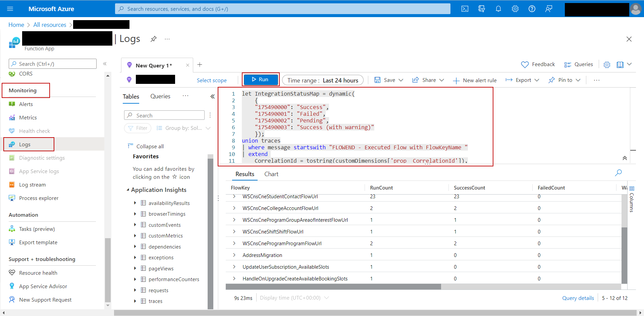644x316 pixels.
Task: Open the Alerts menu item
Action: pyautogui.click(x=26, y=104)
